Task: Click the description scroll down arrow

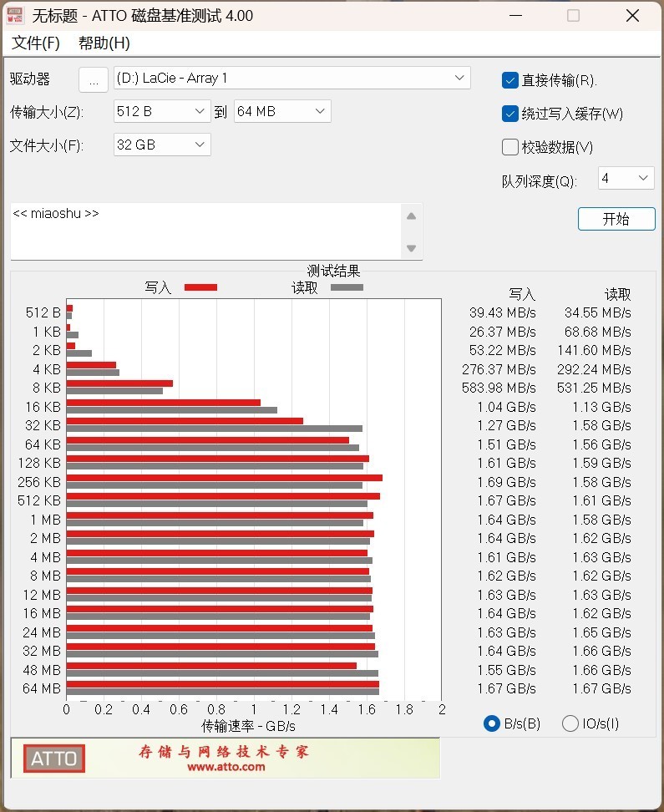Action: point(411,249)
